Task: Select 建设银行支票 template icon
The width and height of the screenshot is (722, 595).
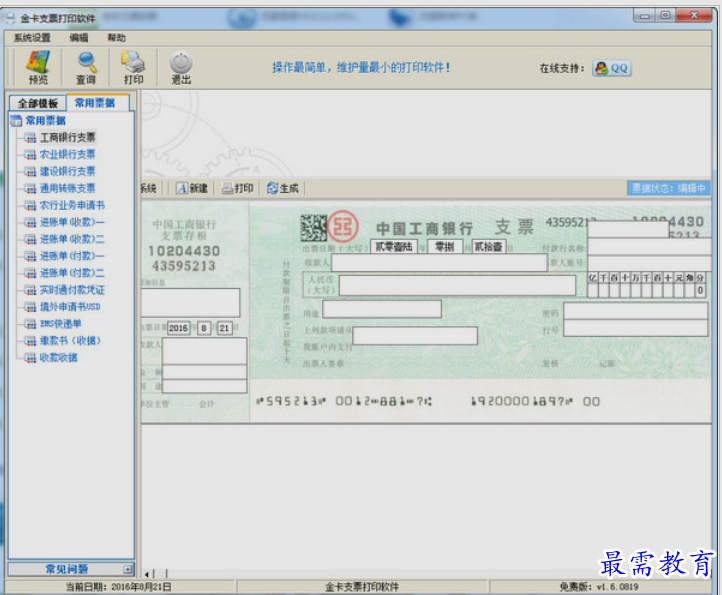Action: click(x=30, y=171)
